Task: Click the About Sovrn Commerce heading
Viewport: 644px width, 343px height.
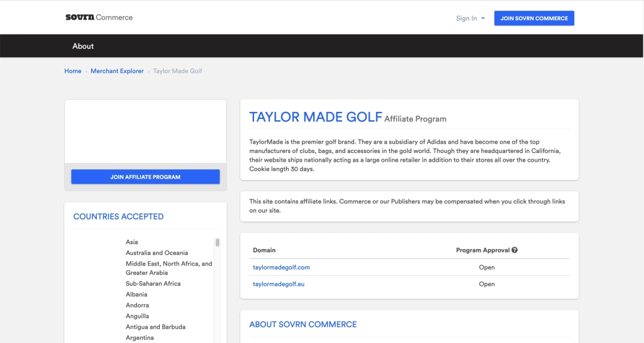Action: (303, 325)
